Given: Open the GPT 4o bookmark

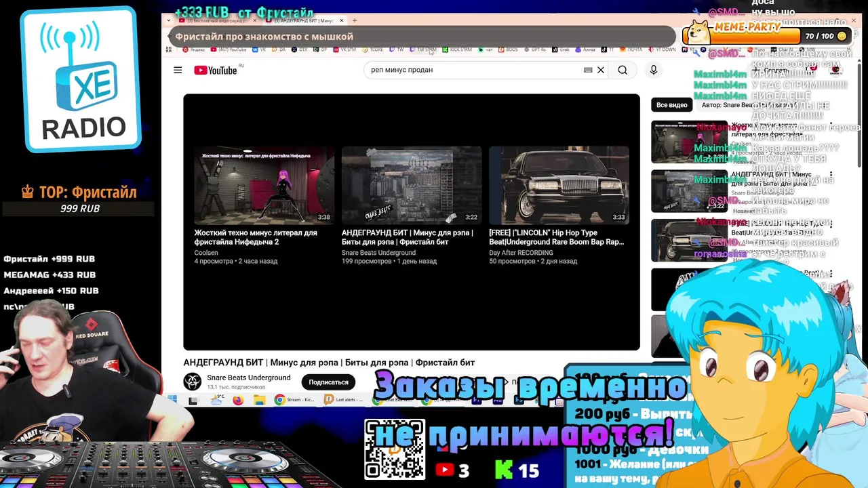Looking at the screenshot, I should (x=535, y=49).
